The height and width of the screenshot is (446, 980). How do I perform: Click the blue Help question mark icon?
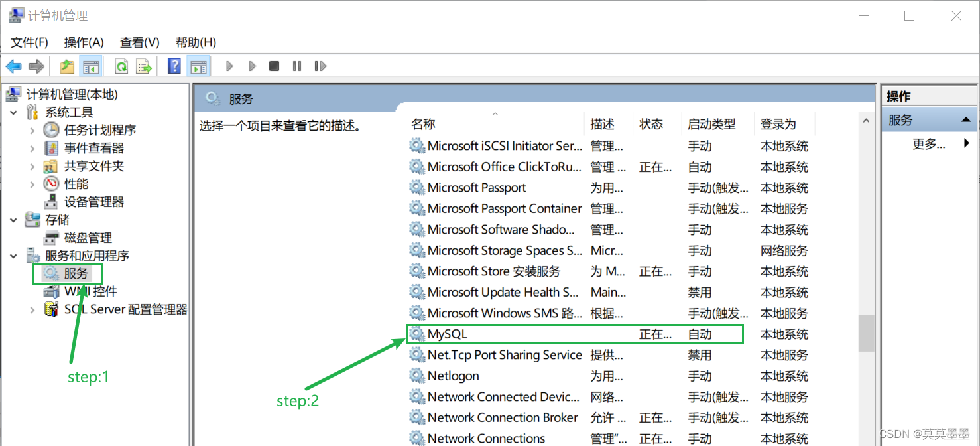tap(174, 66)
